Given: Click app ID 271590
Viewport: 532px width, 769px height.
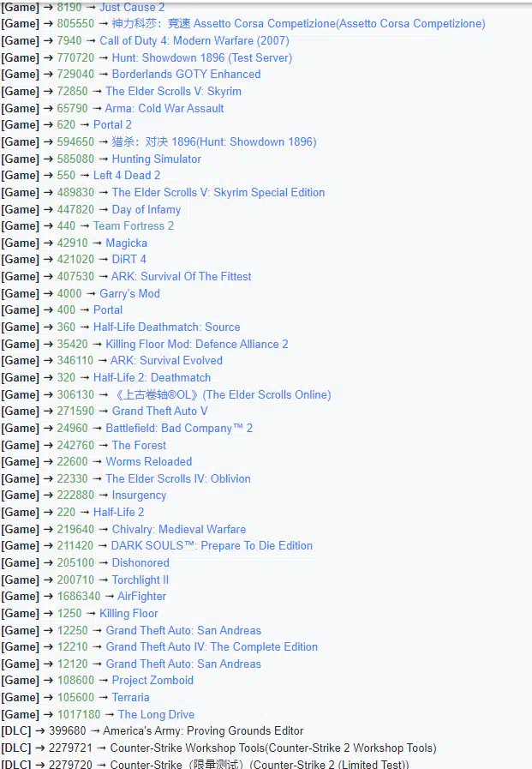Looking at the screenshot, I should [x=75, y=411].
